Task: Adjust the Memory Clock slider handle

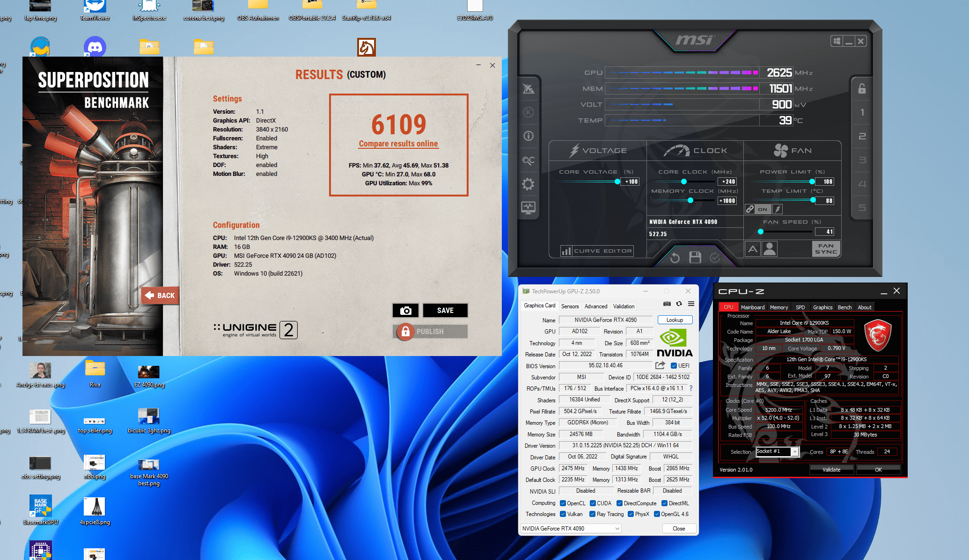Action: coord(690,200)
